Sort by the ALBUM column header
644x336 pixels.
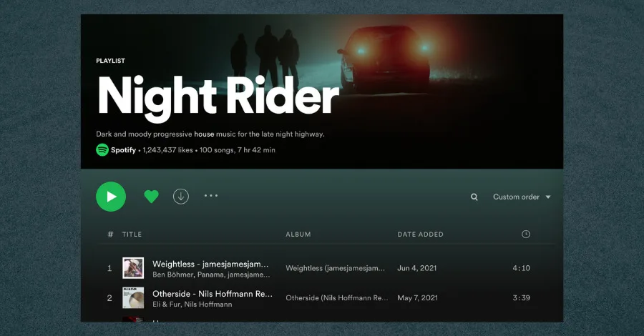[298, 234]
